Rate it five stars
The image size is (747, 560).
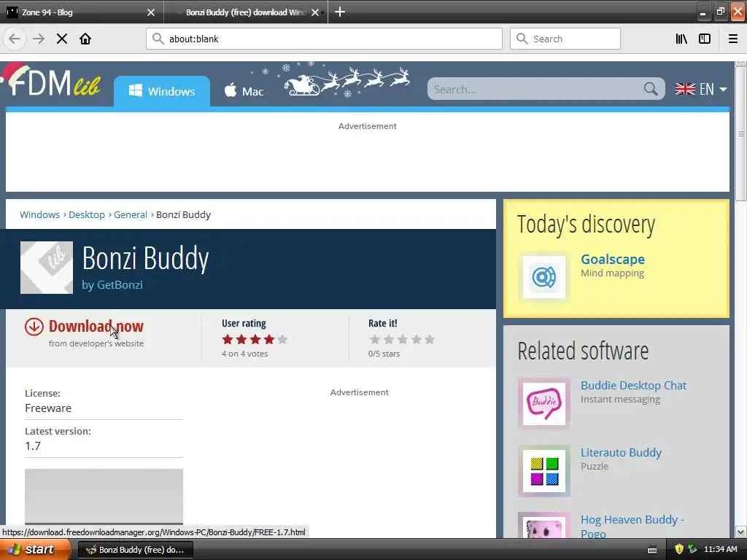[430, 339]
